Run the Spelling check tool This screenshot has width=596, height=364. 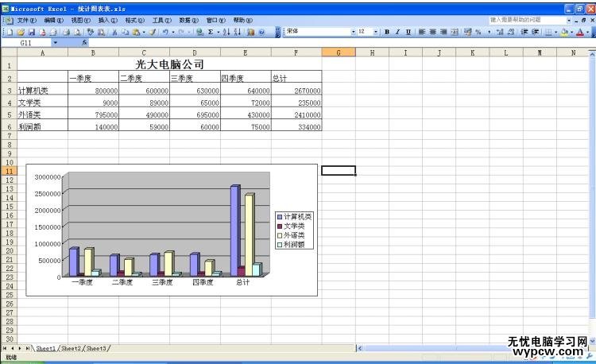coord(90,33)
